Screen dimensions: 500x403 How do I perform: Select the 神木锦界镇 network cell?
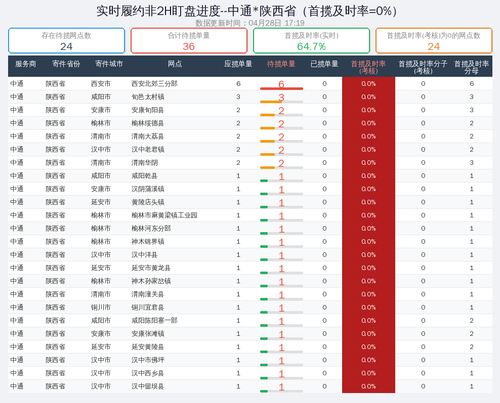(148, 242)
